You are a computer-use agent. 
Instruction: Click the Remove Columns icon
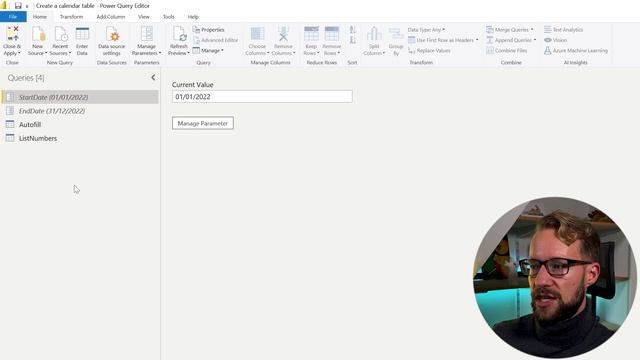tap(283, 34)
